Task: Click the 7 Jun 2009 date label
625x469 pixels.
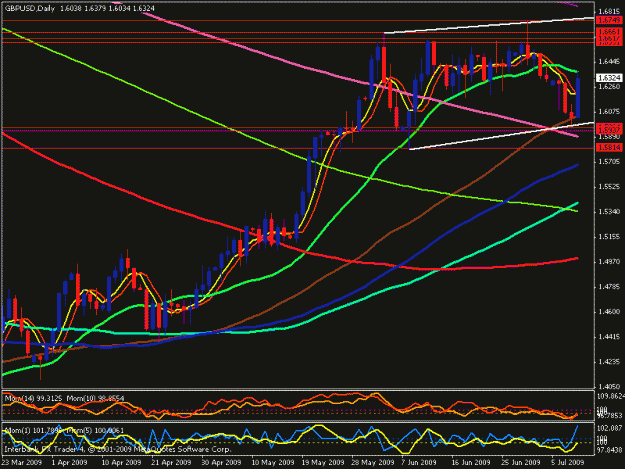Action: click(419, 462)
